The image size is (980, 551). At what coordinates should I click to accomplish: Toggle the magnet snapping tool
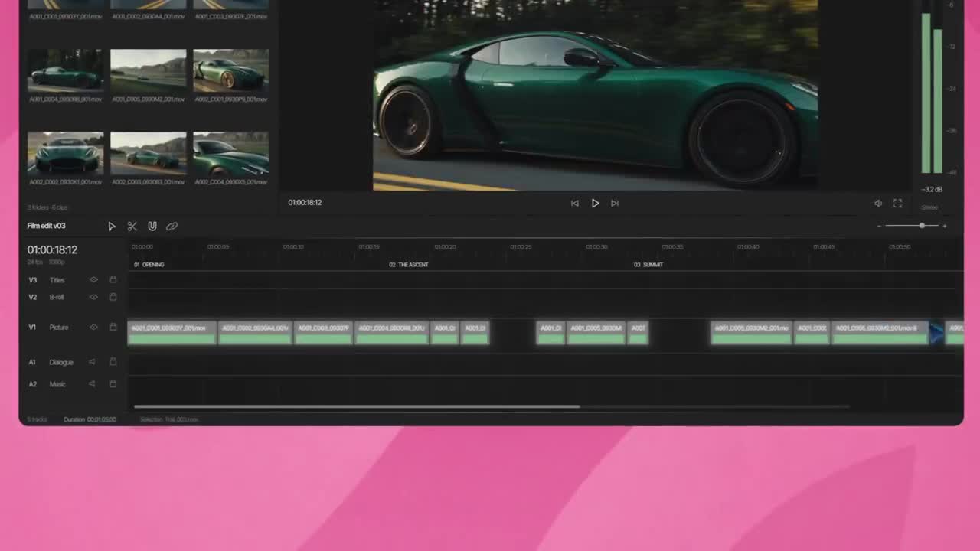coord(152,227)
